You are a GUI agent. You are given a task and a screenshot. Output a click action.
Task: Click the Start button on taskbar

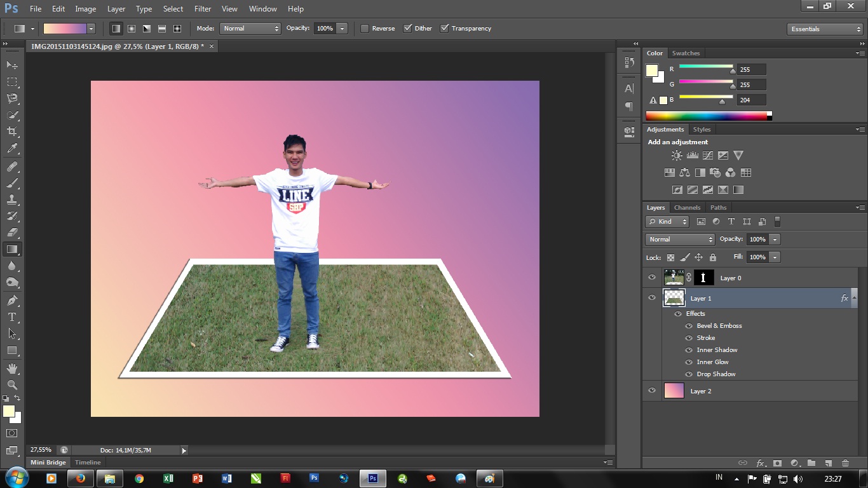(16, 478)
